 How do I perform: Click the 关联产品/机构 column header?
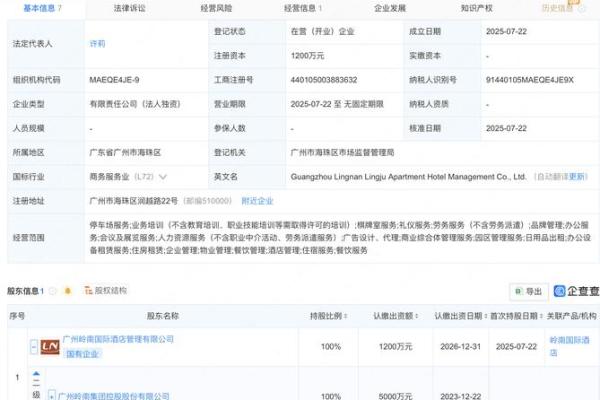[571, 316]
